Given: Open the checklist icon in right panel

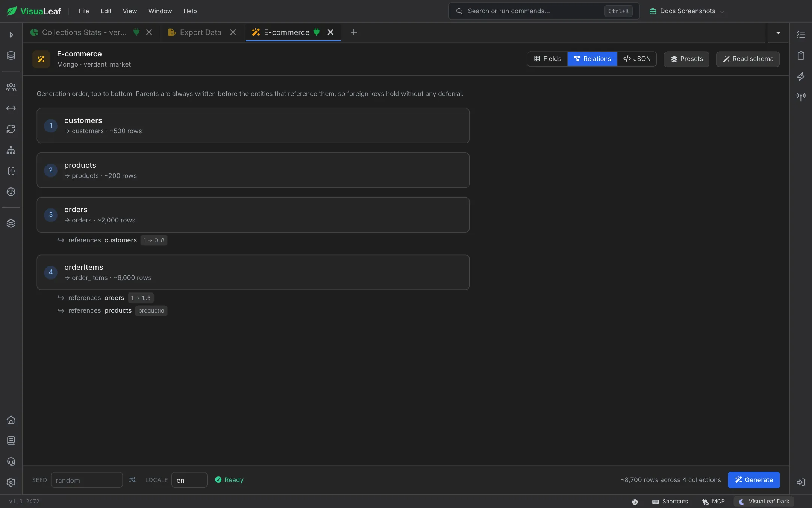Looking at the screenshot, I should pos(801,35).
